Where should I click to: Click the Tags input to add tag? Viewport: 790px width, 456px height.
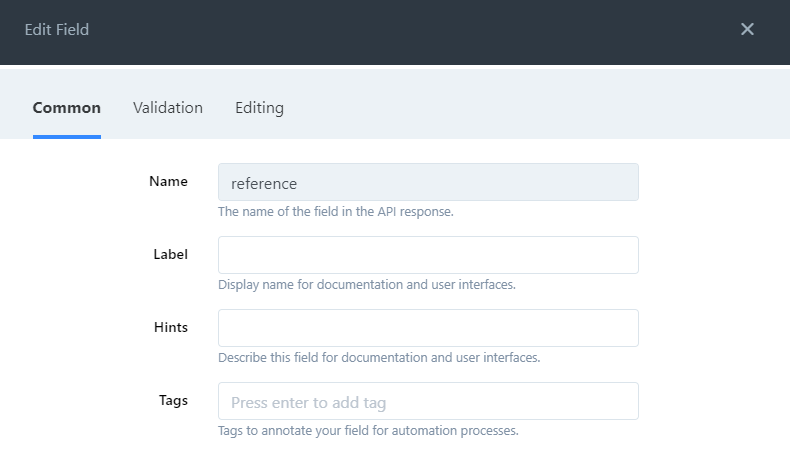pos(428,401)
